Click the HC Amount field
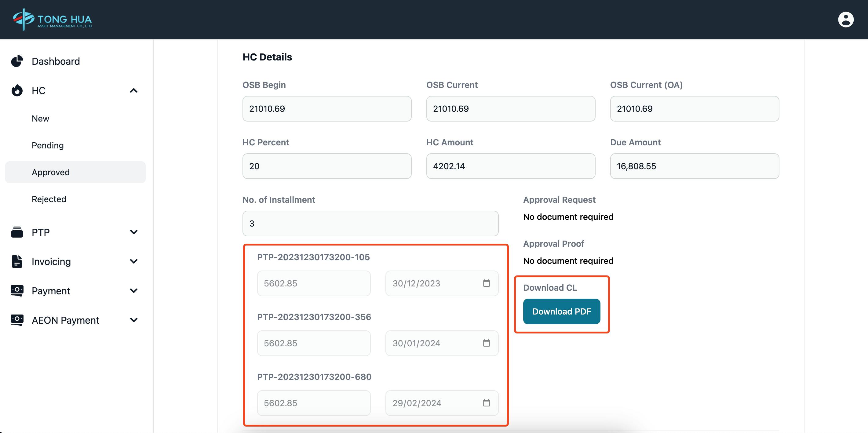The image size is (868, 433). pyautogui.click(x=510, y=166)
